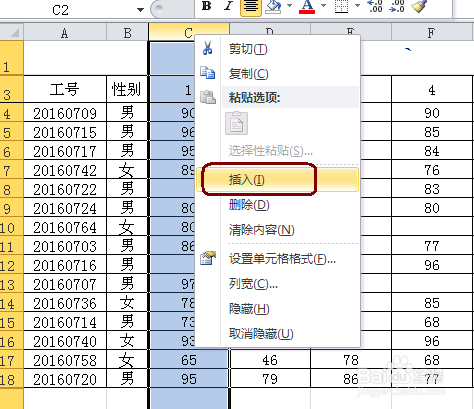Click the Decrease Decimal button
This screenshot has height=409, width=474.
[x=397, y=6]
